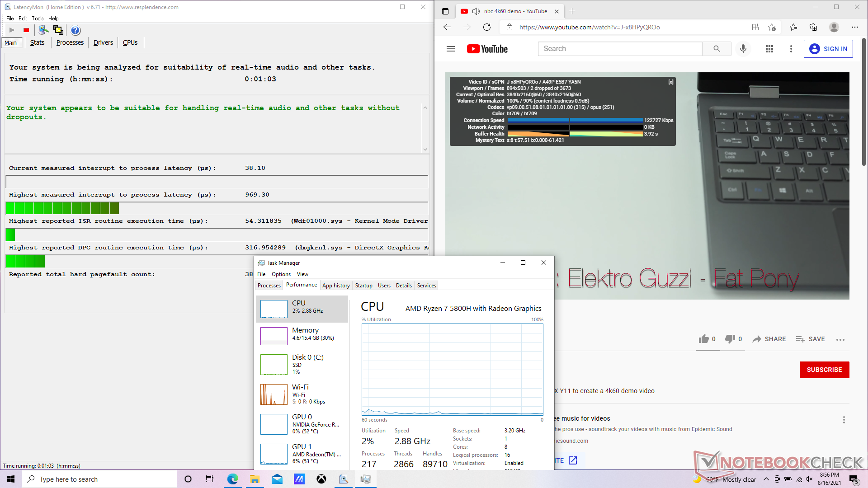
Task: Click the red SUBSCRIBE button
Action: pos(824,370)
